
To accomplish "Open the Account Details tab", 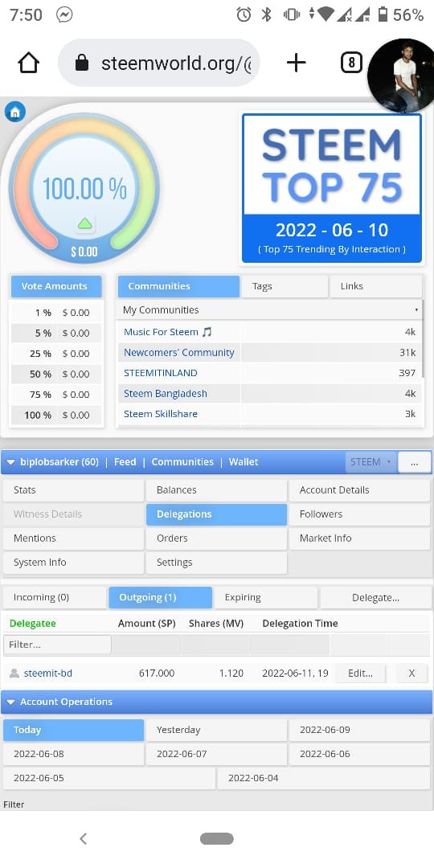I will [359, 490].
